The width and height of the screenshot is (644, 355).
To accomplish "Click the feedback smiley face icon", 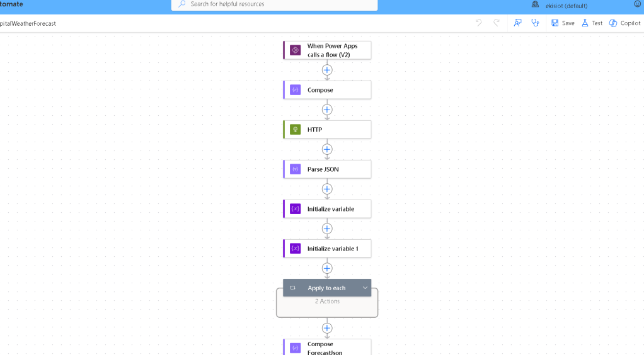I will [x=638, y=4].
